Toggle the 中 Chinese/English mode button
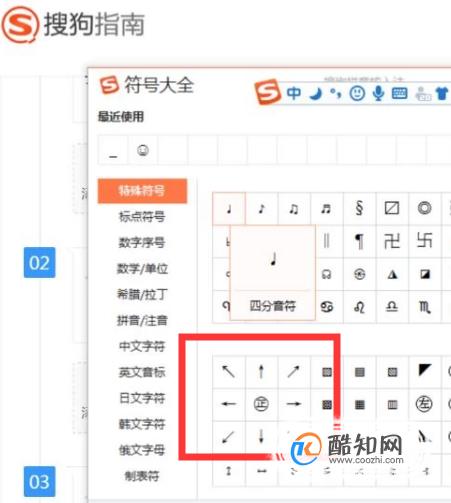Viewport: 451px width, 503px height. click(294, 93)
